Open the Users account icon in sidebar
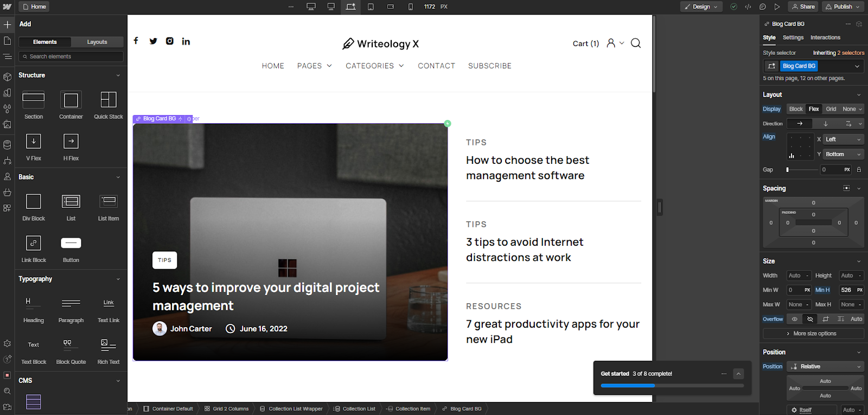This screenshot has height=415, width=868. (7, 176)
